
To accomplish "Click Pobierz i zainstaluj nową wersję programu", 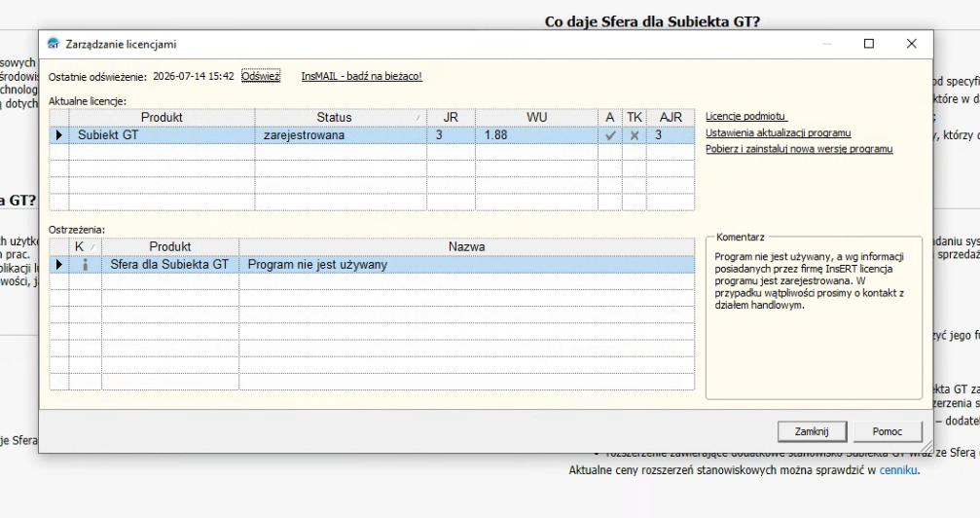I will click(799, 149).
